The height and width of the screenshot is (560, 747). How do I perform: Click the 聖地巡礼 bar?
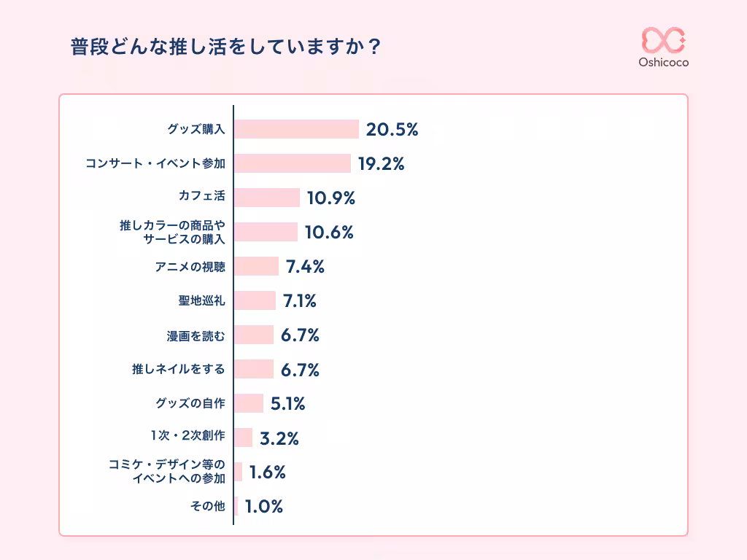pyautogui.click(x=255, y=300)
